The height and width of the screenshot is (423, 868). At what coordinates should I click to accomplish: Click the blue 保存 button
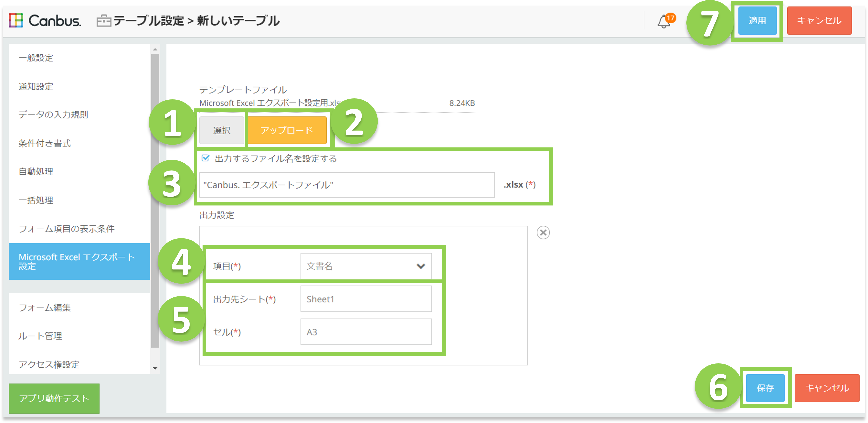[765, 388]
